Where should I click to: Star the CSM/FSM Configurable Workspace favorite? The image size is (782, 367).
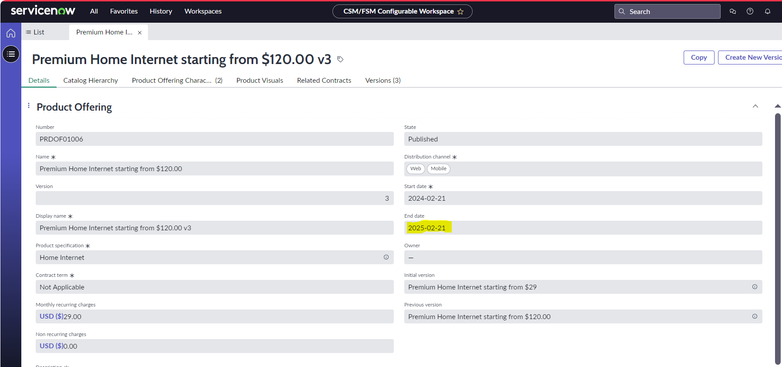click(x=460, y=11)
